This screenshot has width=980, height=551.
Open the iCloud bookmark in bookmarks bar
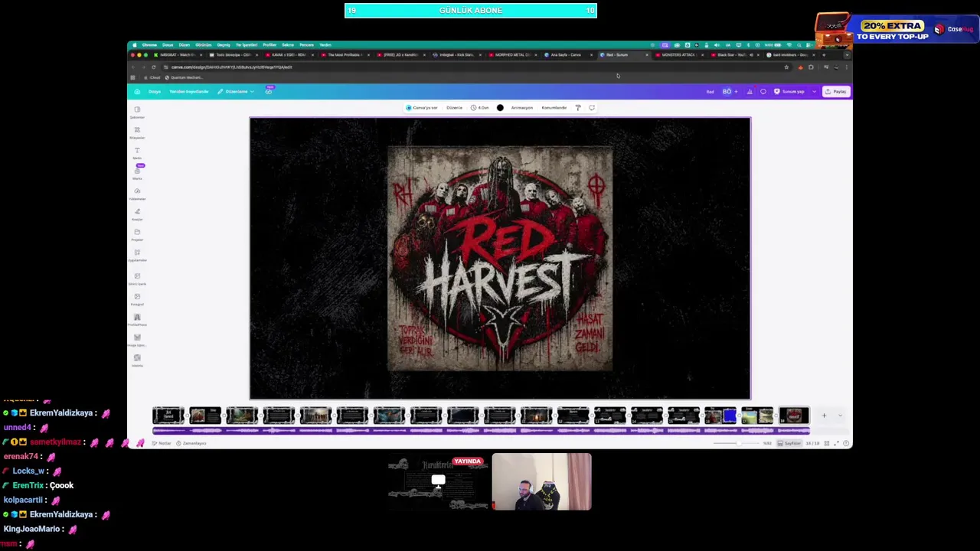(x=153, y=78)
